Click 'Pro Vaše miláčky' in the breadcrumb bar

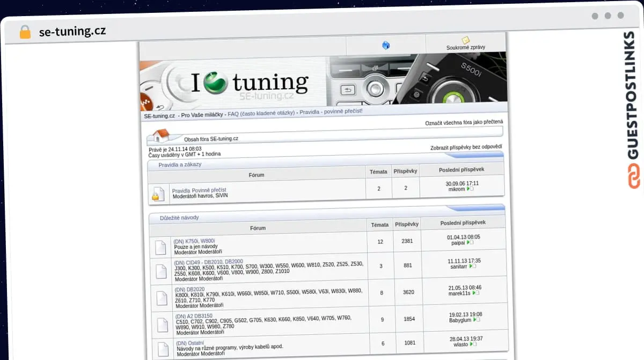[203, 113]
